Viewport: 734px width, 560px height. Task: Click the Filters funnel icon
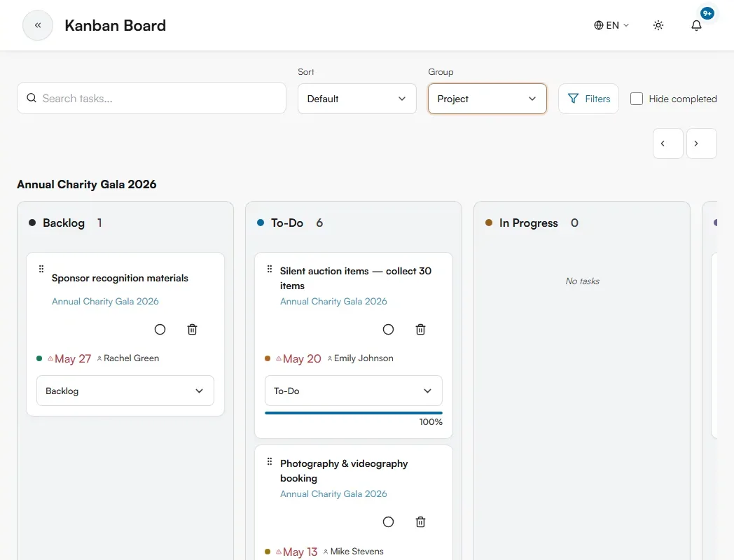pos(573,98)
